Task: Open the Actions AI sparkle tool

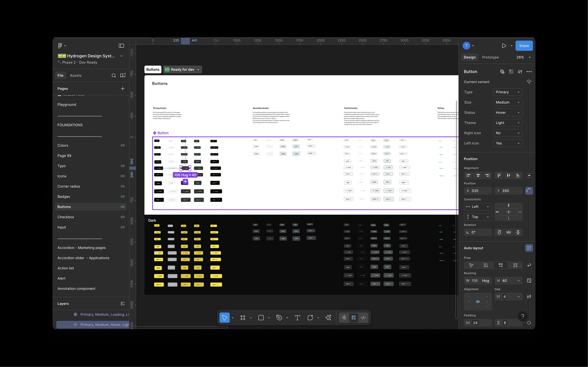Action: click(x=328, y=318)
